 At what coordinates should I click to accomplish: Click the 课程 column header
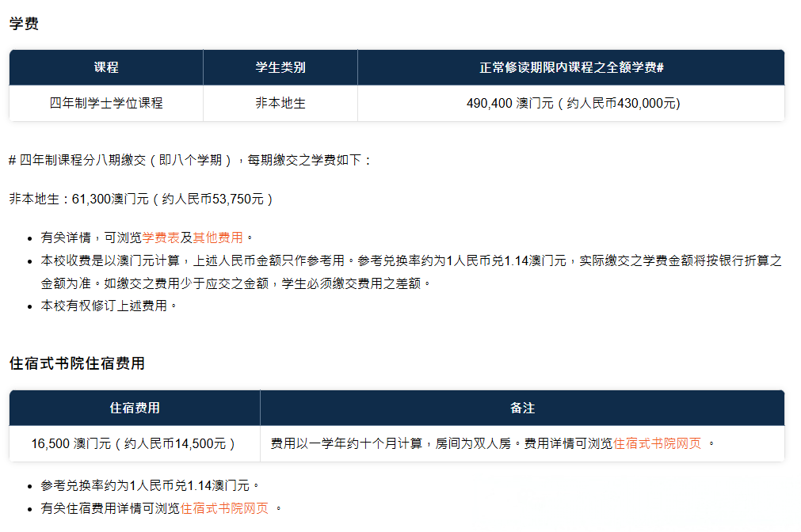106,67
